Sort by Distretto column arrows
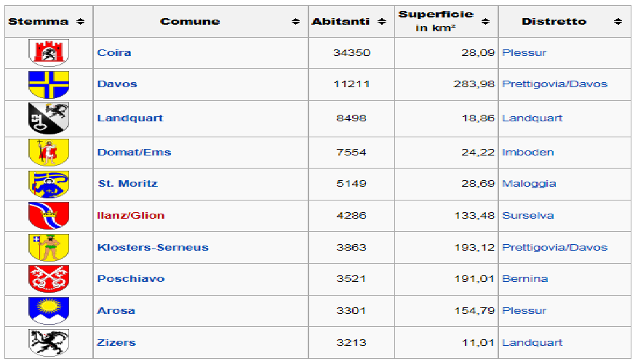The image size is (638, 364). tap(618, 22)
